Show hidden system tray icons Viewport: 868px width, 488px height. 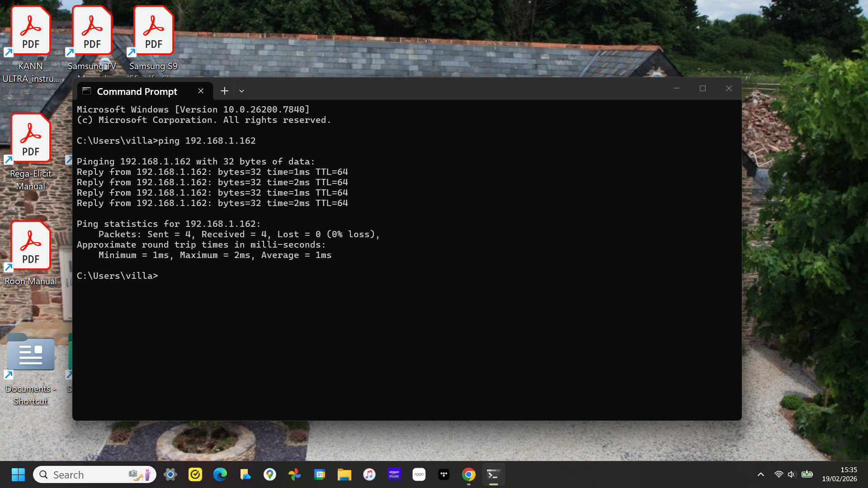tap(761, 474)
